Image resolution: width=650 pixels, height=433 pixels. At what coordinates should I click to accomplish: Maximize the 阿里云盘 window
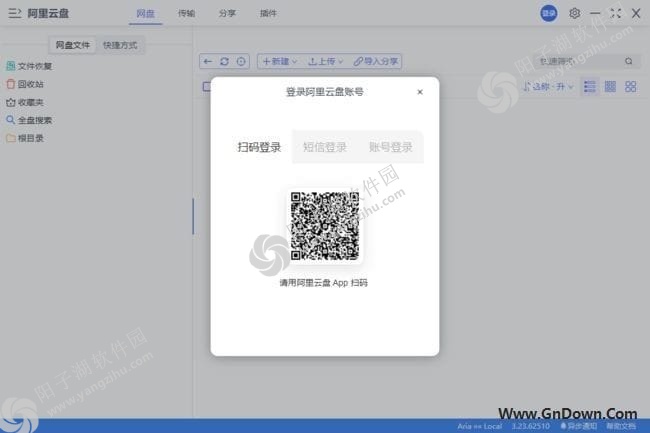pos(616,13)
